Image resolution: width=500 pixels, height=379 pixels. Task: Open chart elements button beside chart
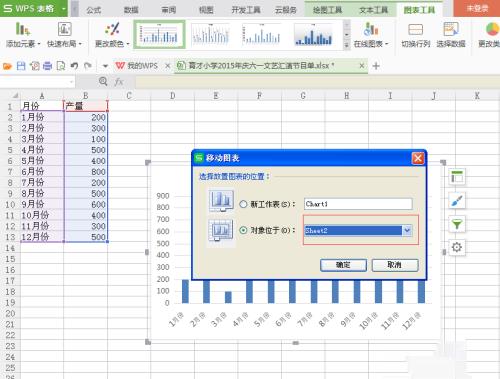pyautogui.click(x=457, y=177)
